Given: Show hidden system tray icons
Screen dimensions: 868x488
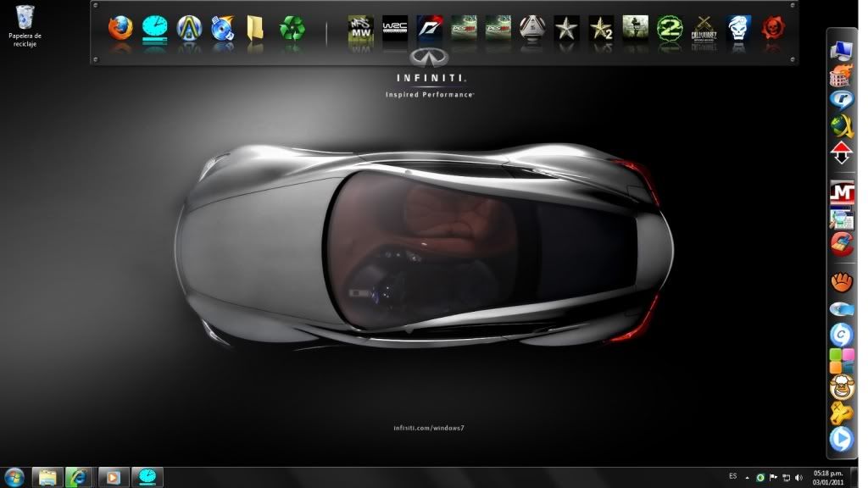Looking at the screenshot, I should [748, 478].
